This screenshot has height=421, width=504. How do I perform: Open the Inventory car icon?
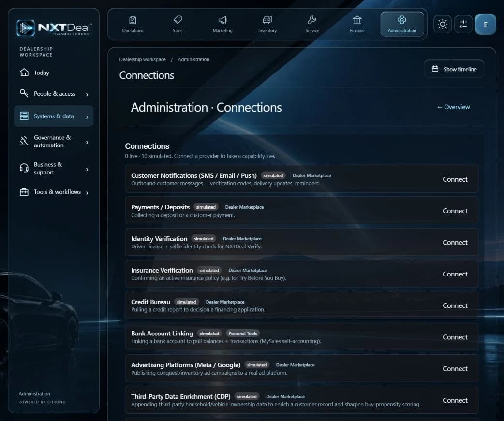coord(267,20)
